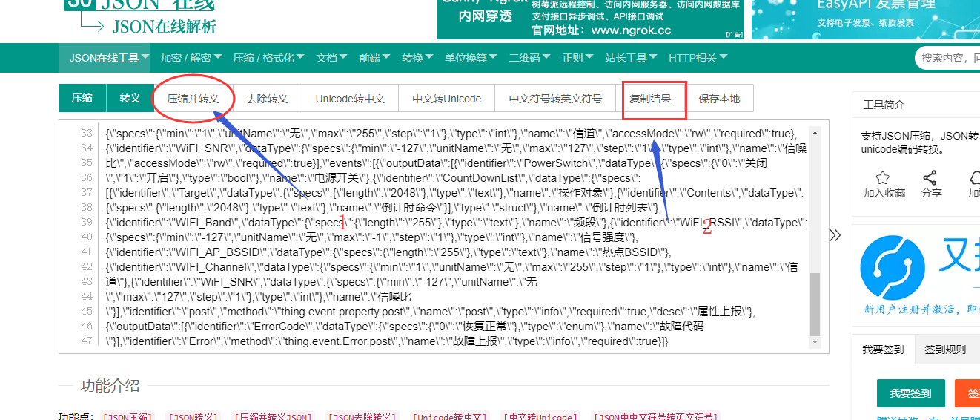The height and width of the screenshot is (420, 980).
Task: Expand the 站长工具 menu
Action: click(x=631, y=58)
